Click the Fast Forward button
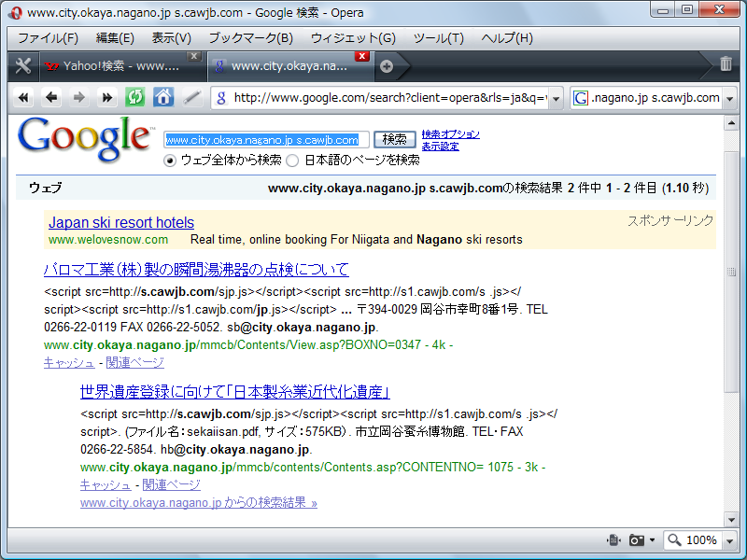This screenshot has height=560, width=747. click(x=107, y=98)
